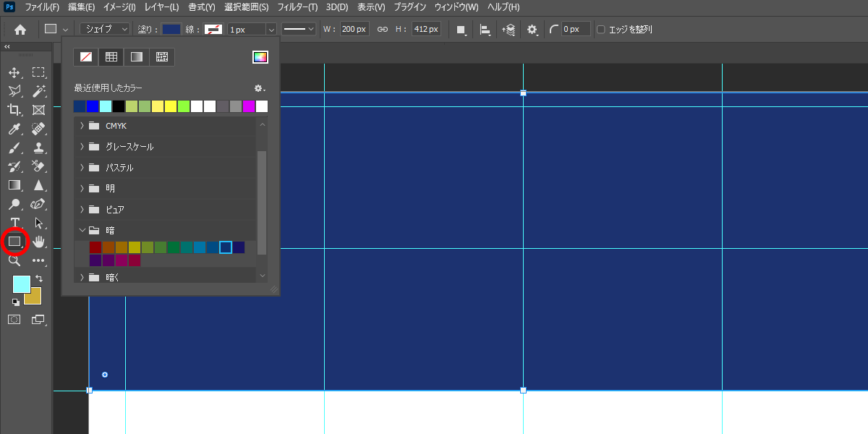The image size is (868, 434).
Task: Select the Frame tool
Action: pyautogui.click(x=38, y=110)
